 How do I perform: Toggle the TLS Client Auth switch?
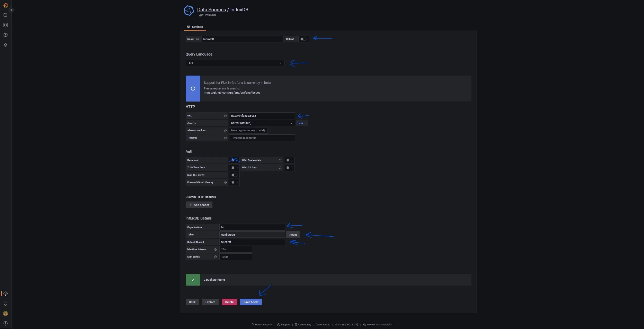click(234, 168)
